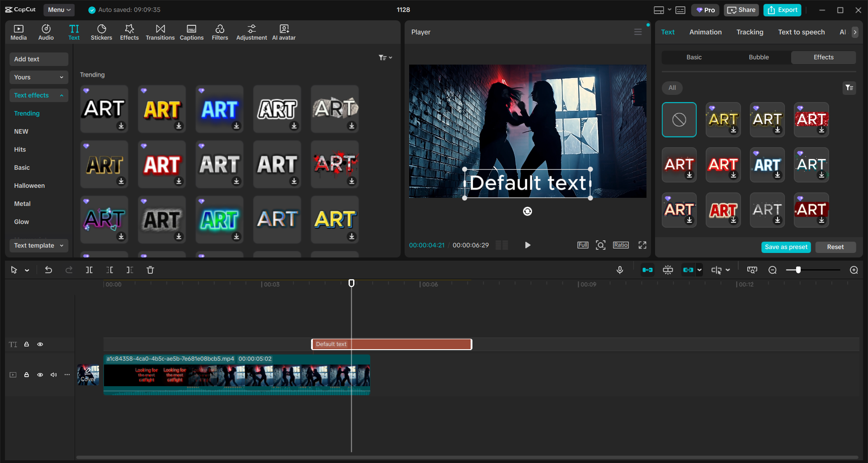Open the Media panel
868x463 pixels.
(18, 32)
